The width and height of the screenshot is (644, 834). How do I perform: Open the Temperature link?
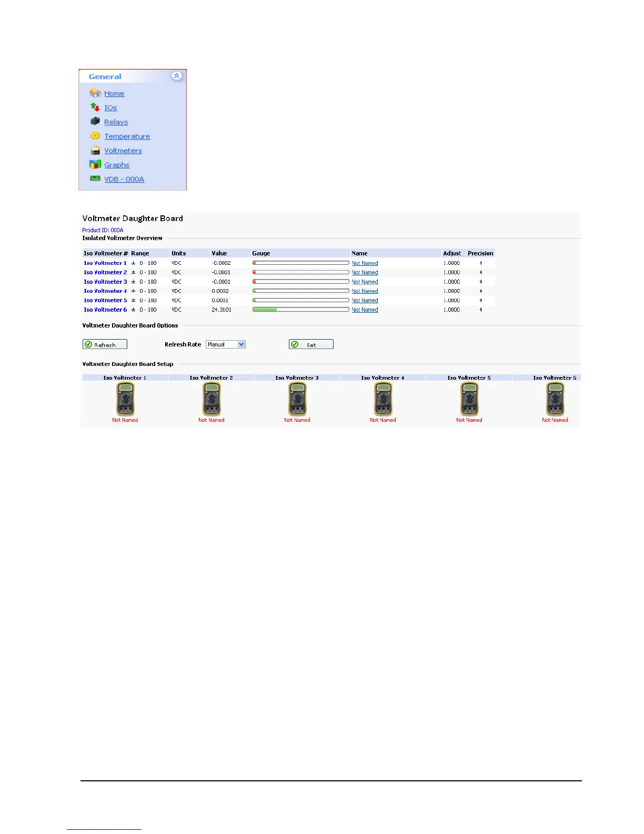(x=127, y=136)
